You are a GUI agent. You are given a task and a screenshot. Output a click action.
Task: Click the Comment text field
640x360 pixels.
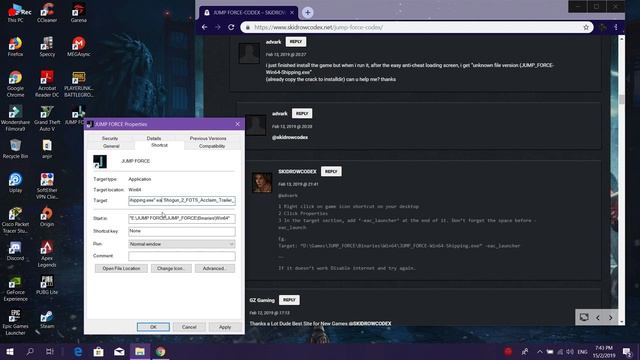(x=182, y=256)
